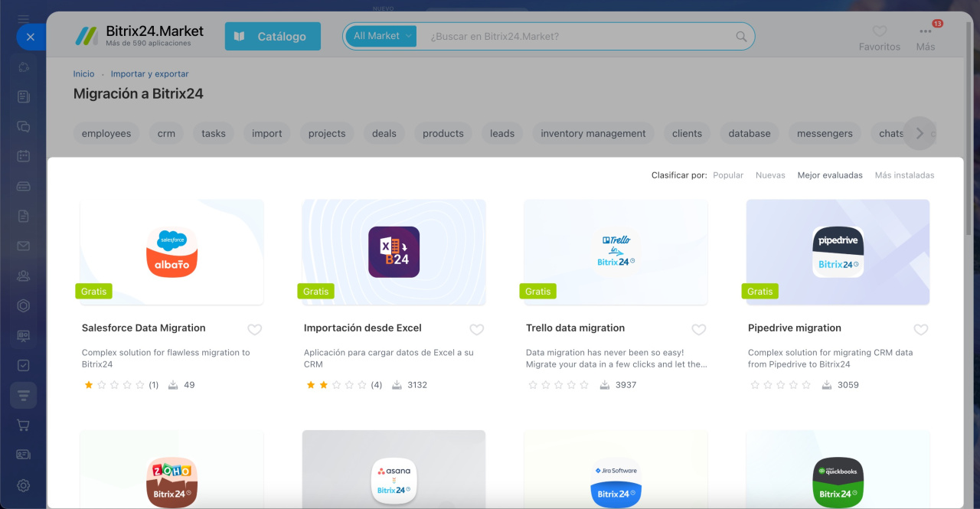Open the calendar icon in sidebar
Screen dimensions: 980x509
click(24, 156)
